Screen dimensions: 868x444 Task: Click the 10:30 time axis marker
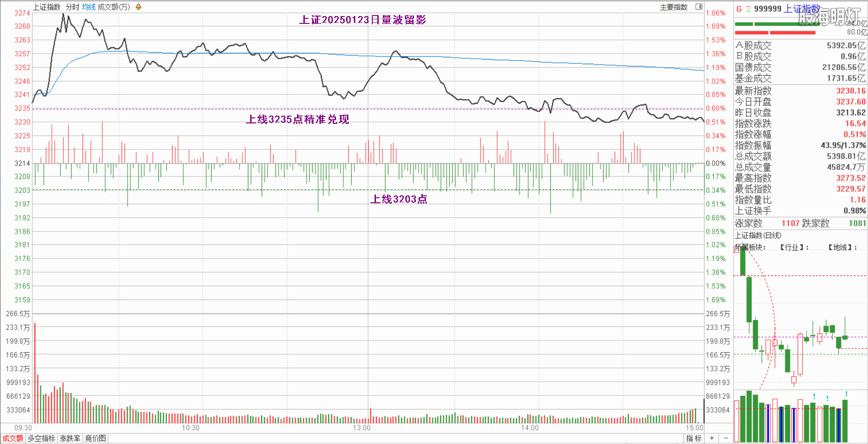click(190, 428)
